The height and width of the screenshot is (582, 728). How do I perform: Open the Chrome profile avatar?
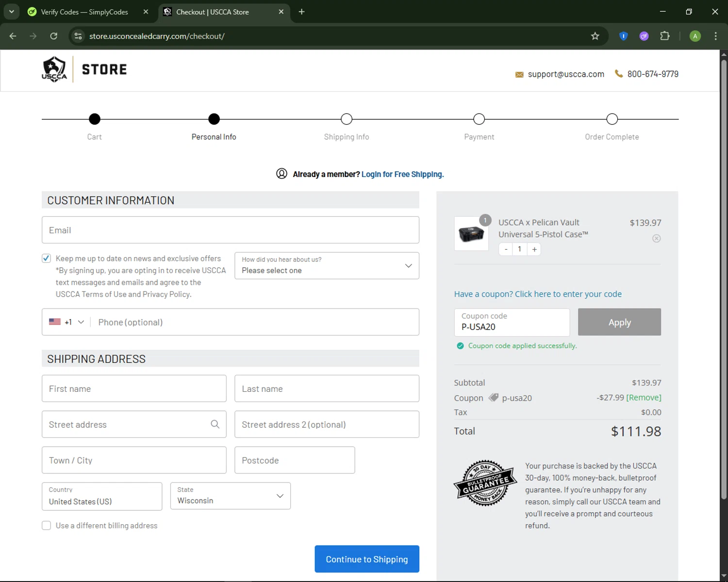pos(695,36)
